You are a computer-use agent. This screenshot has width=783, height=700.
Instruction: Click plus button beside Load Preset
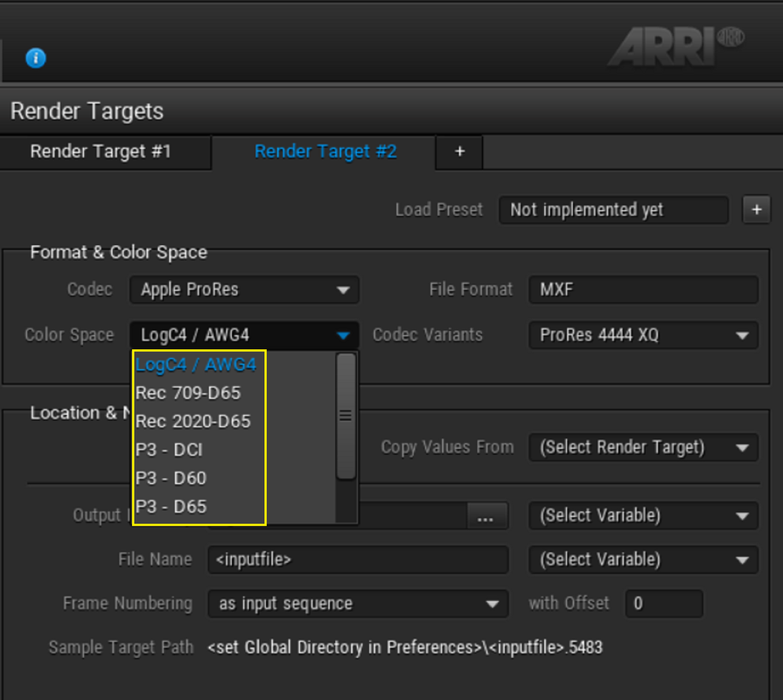(757, 210)
